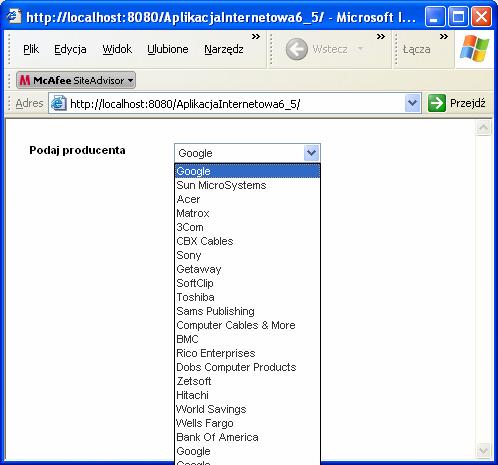
Task: Click the Adres label
Action: tap(29, 103)
